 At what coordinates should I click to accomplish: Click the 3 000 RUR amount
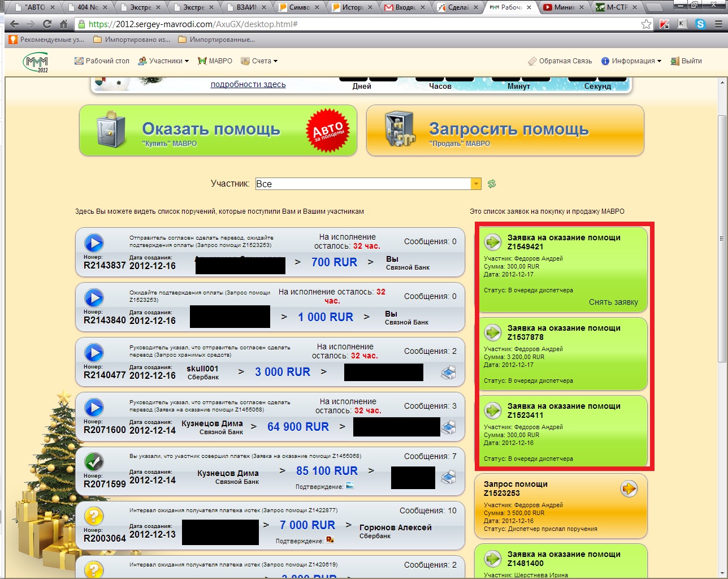283,372
